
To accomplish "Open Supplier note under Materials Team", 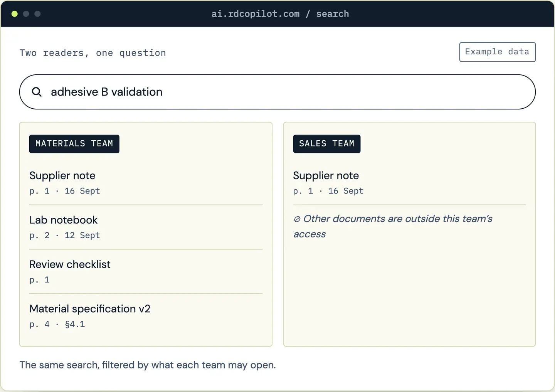I will coord(62,176).
